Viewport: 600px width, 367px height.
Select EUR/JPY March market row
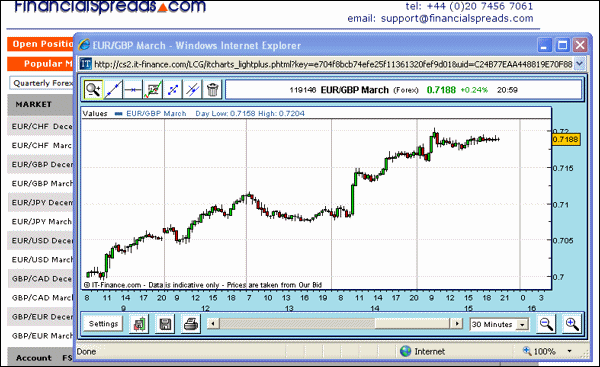pyautogui.click(x=41, y=222)
